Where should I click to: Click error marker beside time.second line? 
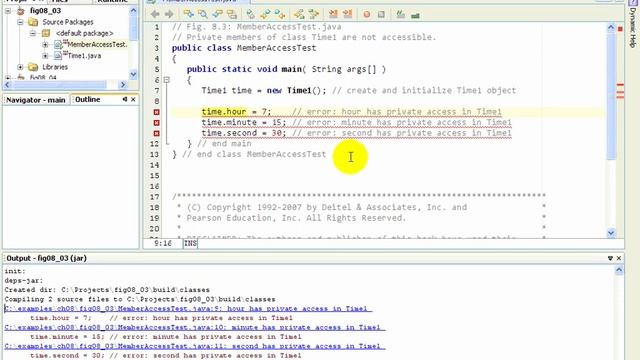pyautogui.click(x=156, y=133)
